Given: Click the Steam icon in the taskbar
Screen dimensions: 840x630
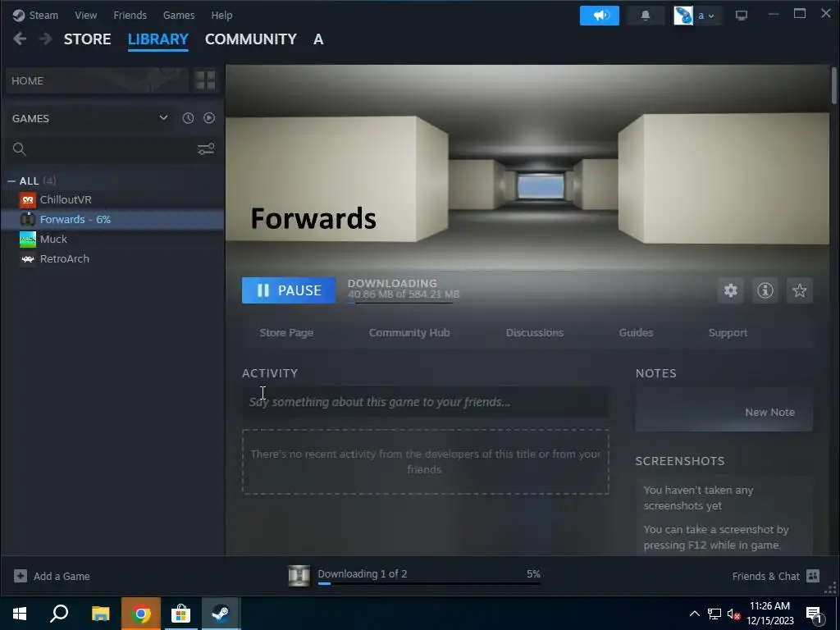Looking at the screenshot, I should (x=221, y=614).
